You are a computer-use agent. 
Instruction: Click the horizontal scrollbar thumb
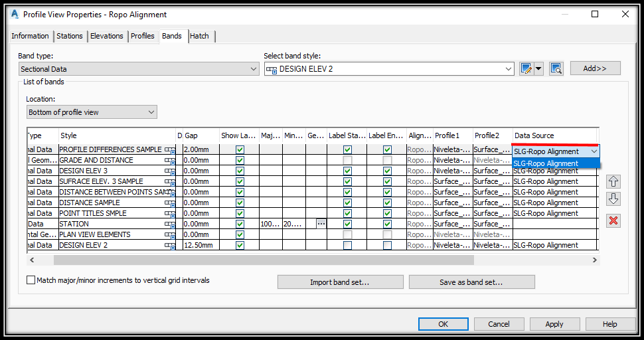click(x=264, y=260)
